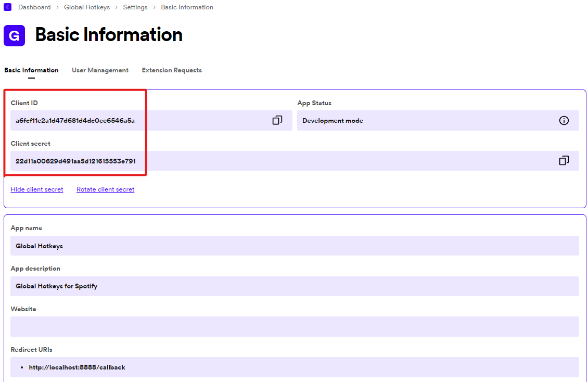This screenshot has height=382, width=588.
Task: Click Hide client secret link
Action: (x=37, y=189)
